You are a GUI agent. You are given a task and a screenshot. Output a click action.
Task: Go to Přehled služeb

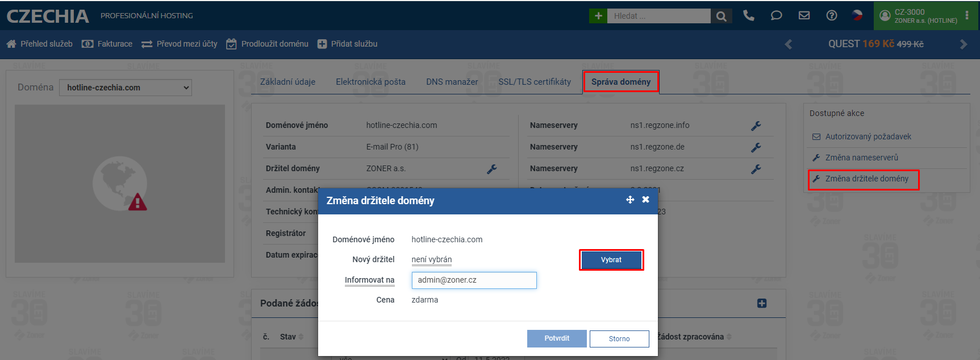(x=40, y=44)
